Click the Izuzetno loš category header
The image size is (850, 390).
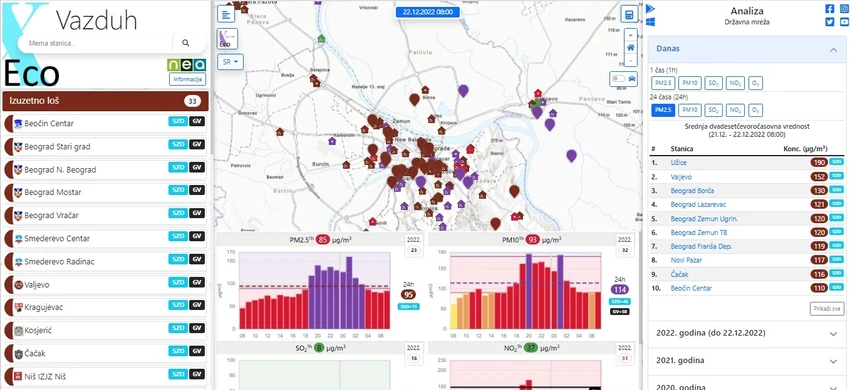pyautogui.click(x=105, y=101)
